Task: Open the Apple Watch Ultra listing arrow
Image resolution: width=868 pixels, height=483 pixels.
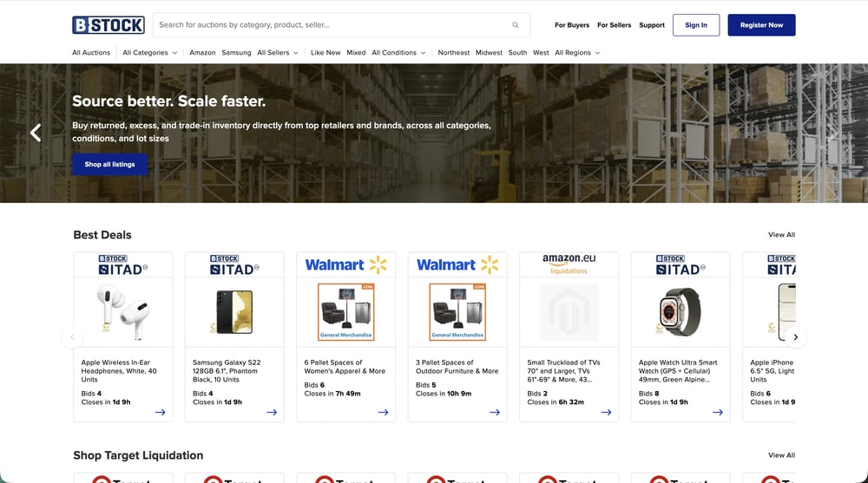Action: [718, 412]
